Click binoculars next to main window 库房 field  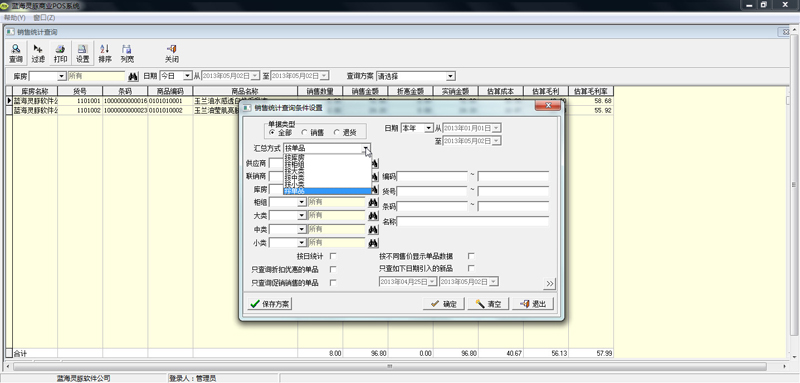pos(133,76)
